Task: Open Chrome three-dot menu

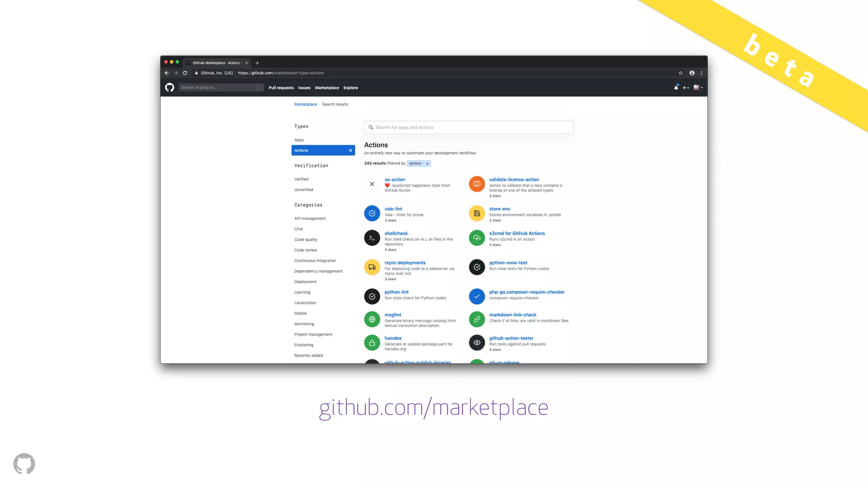Action: tap(701, 73)
